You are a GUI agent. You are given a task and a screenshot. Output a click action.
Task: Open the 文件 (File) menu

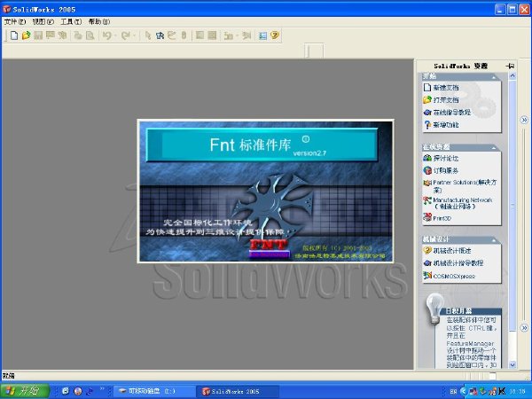[x=15, y=21]
